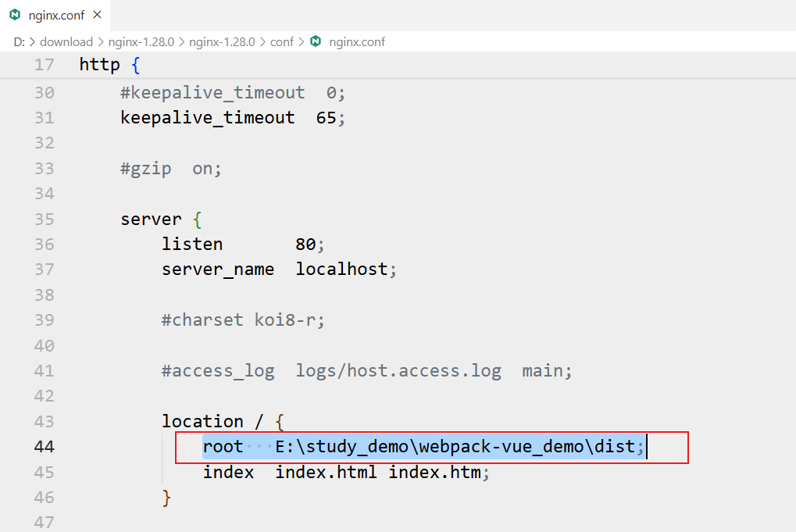The image size is (796, 532).
Task: Click the closing brace on line 46
Action: pyautogui.click(x=166, y=498)
